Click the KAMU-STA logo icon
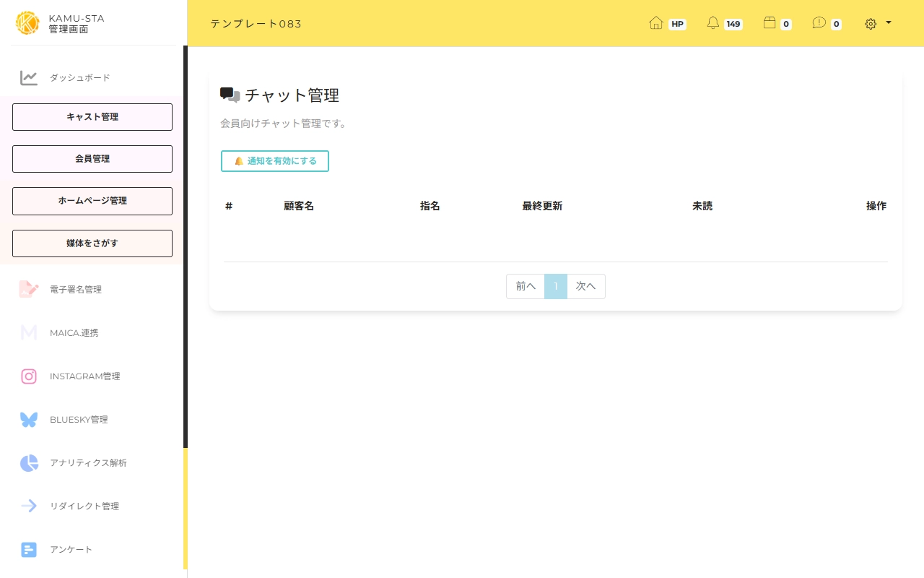924x578 pixels. [27, 23]
